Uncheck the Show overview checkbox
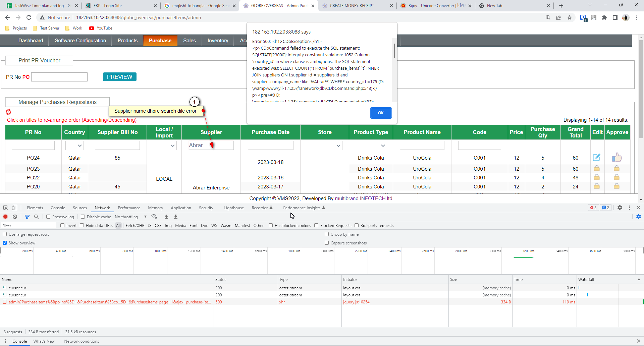Viewport: 644px width, 346px height. coord(5,243)
